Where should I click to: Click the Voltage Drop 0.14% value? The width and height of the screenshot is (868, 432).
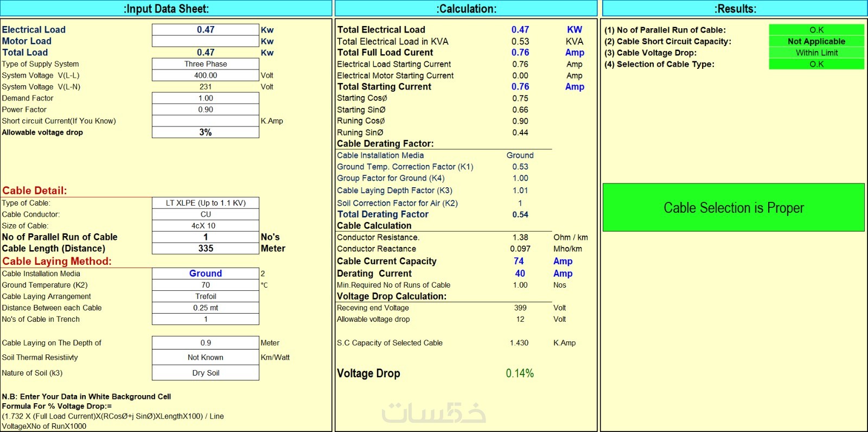pyautogui.click(x=520, y=373)
